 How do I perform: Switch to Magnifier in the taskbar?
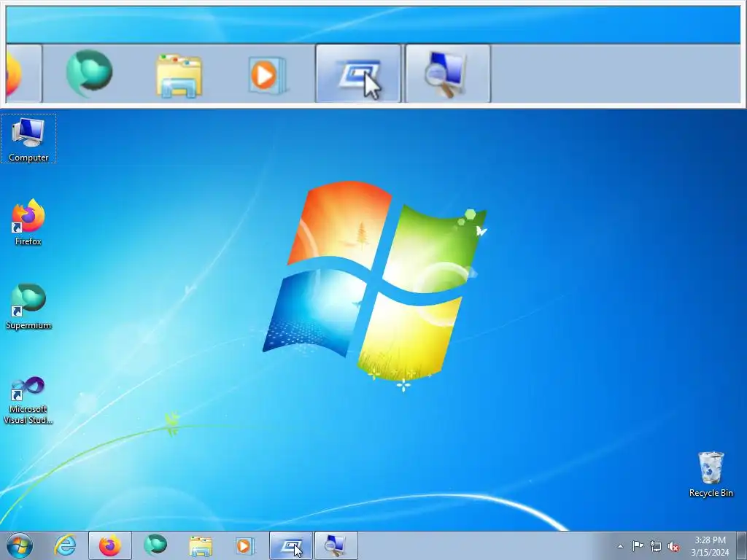[x=336, y=545]
